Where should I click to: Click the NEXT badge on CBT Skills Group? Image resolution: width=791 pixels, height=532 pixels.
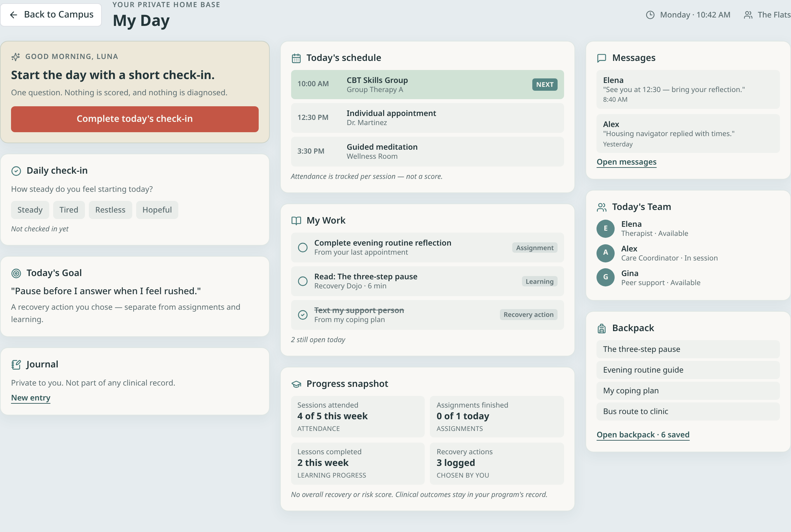[x=545, y=85]
